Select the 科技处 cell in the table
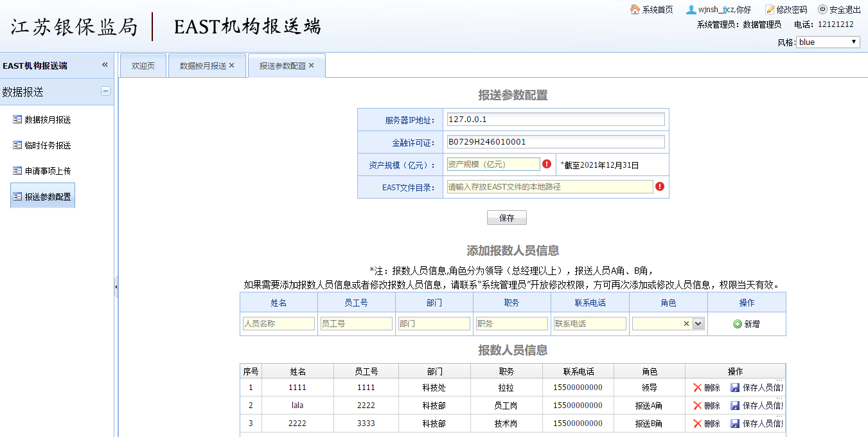This screenshot has height=437, width=868. [x=434, y=388]
